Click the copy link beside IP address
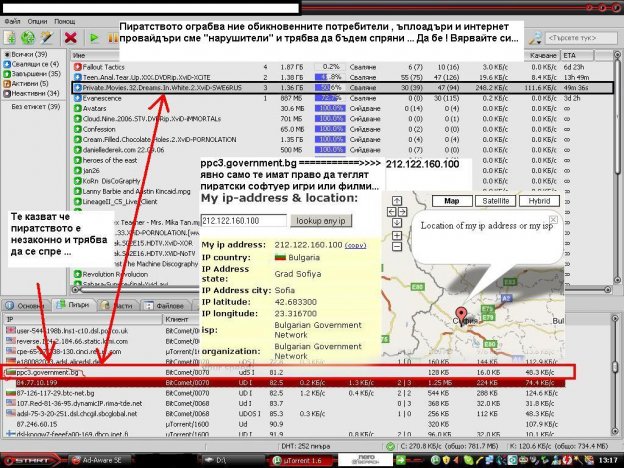 pos(355,243)
